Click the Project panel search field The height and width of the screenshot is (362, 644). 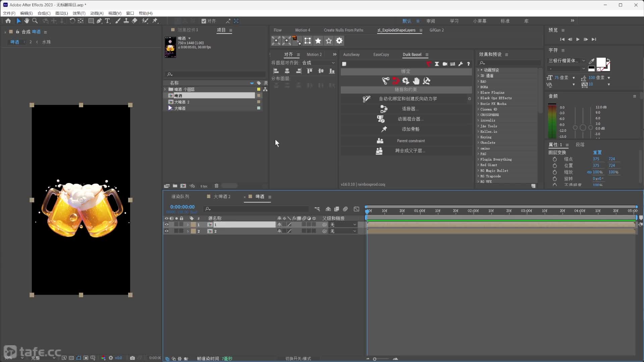216,74
